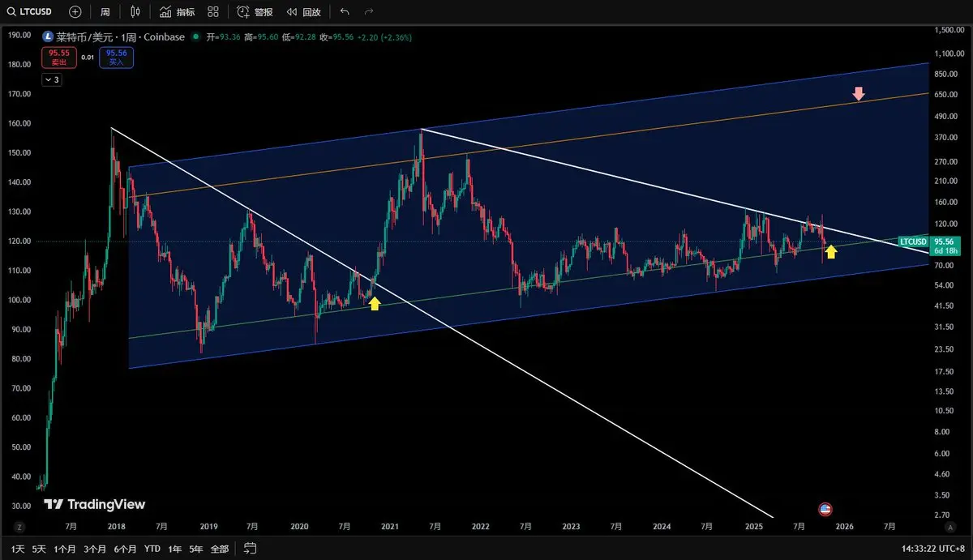Viewport: 973px width, 560px height.
Task: Select the 全部 date range
Action: click(x=220, y=549)
